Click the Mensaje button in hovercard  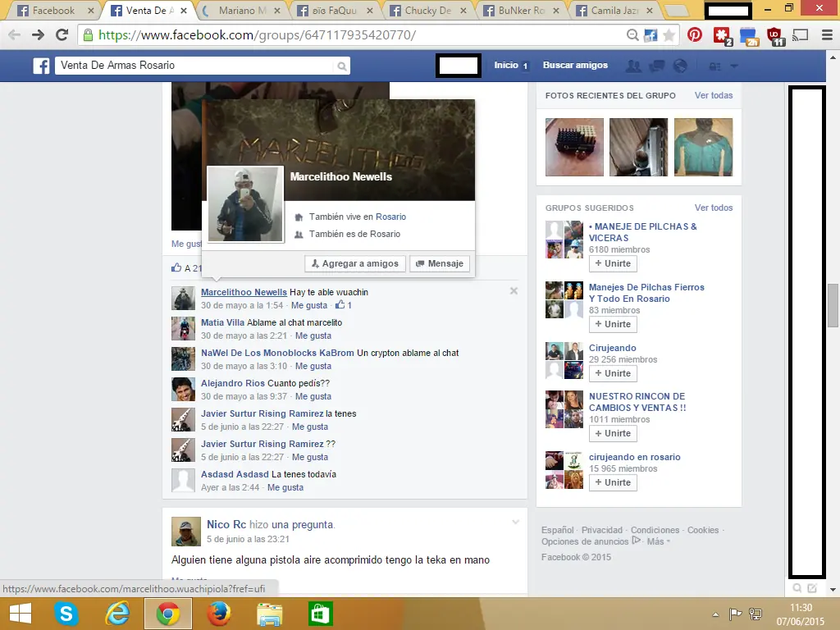440,263
